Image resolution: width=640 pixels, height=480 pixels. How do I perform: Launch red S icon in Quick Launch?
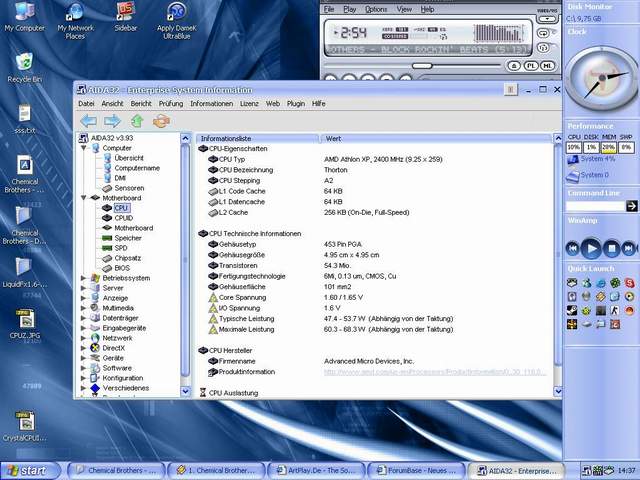pos(629,282)
